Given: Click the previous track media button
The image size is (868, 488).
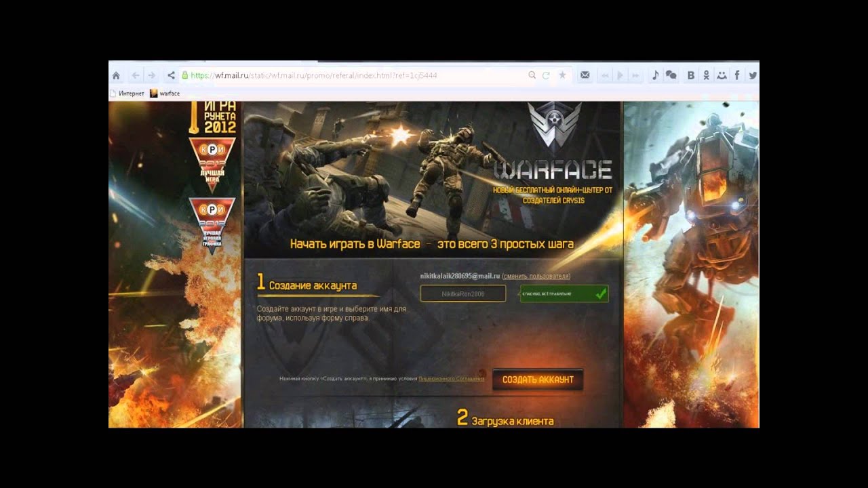Looking at the screenshot, I should (x=605, y=75).
